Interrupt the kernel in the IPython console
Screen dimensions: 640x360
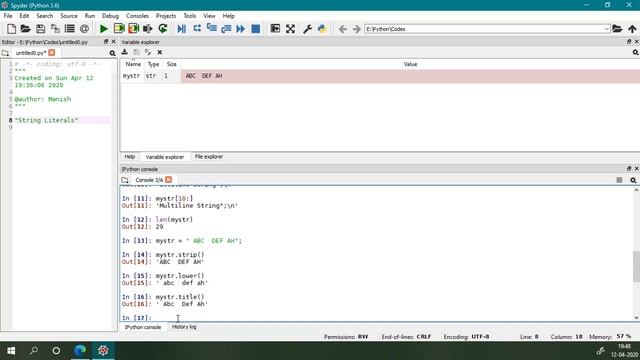[x=619, y=180]
